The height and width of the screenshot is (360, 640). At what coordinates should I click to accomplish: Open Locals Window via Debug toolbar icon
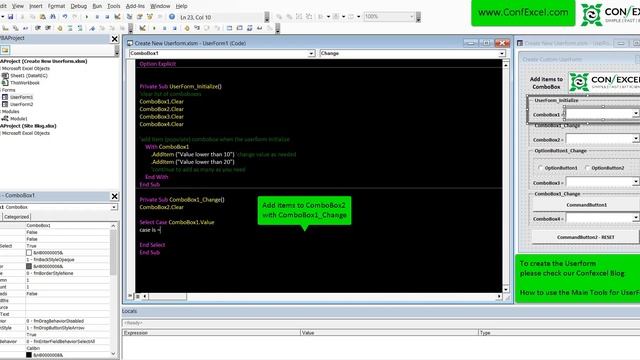coord(229,28)
